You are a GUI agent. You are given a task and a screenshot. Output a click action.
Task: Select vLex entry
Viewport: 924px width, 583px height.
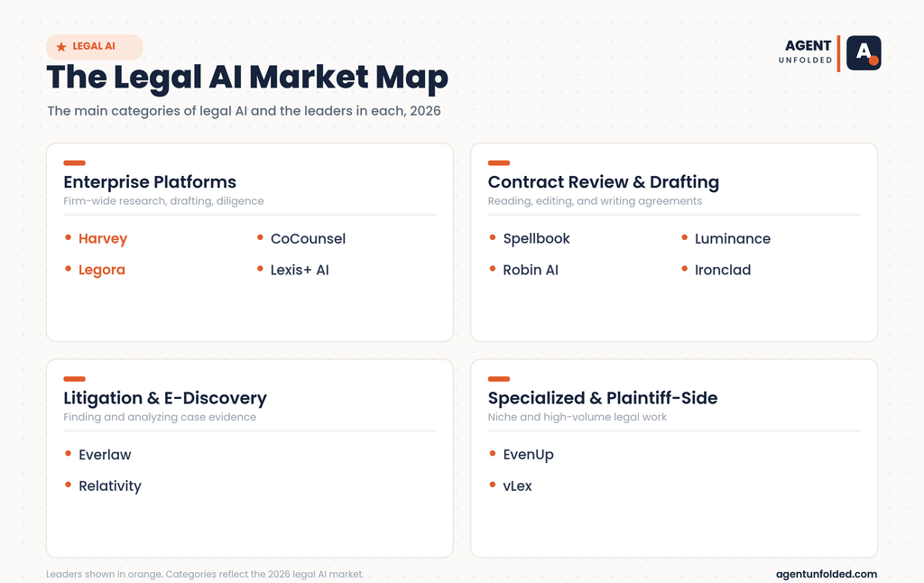[517, 486]
